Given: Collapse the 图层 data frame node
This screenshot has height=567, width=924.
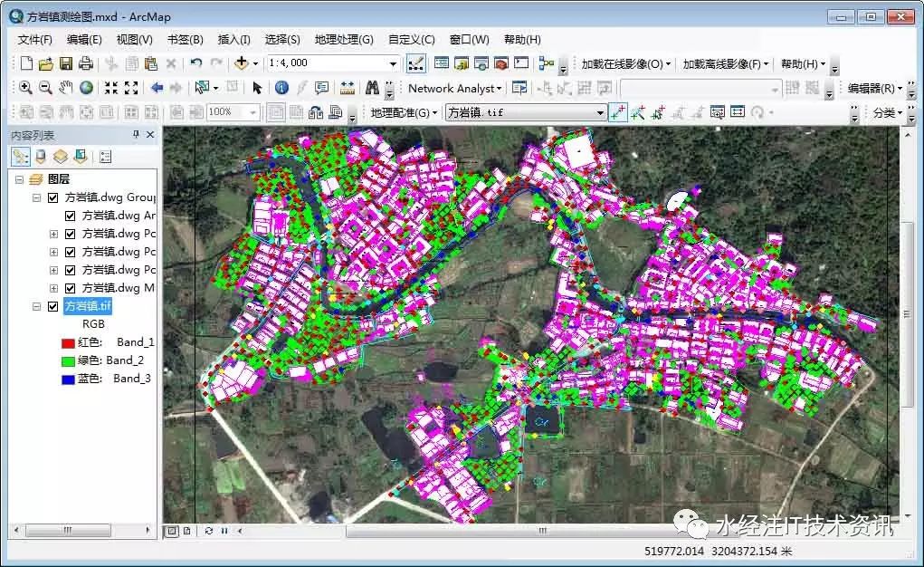Looking at the screenshot, I should 19,178.
